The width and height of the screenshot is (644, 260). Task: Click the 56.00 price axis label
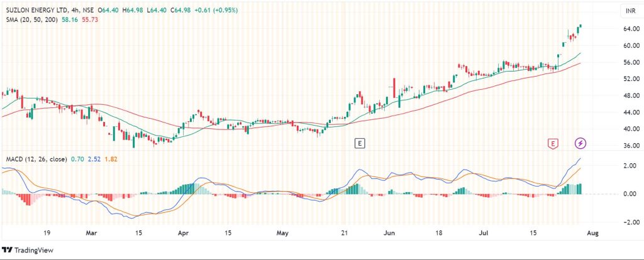point(630,62)
